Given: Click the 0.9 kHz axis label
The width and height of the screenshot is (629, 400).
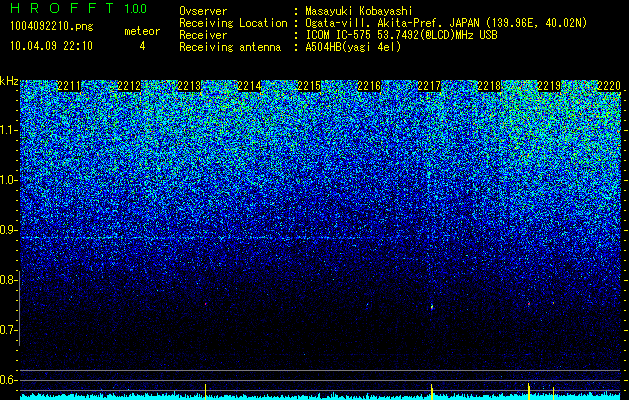Looking at the screenshot, I should (x=7, y=230).
